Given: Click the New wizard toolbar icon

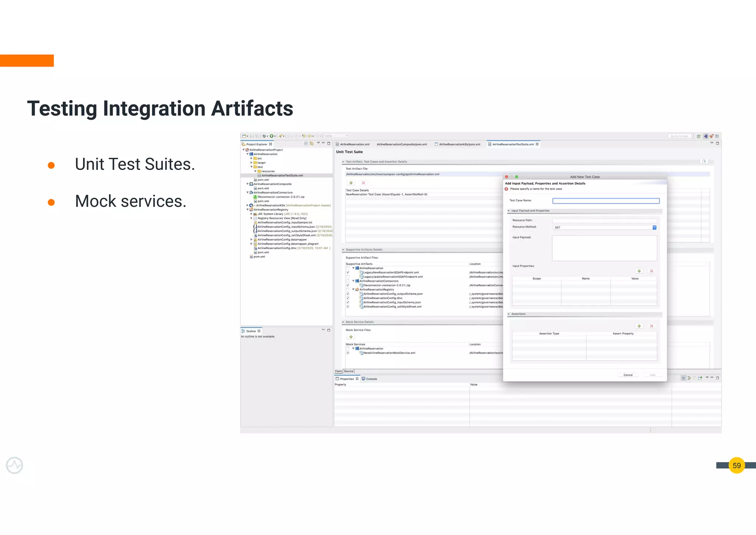Looking at the screenshot, I should (244, 136).
